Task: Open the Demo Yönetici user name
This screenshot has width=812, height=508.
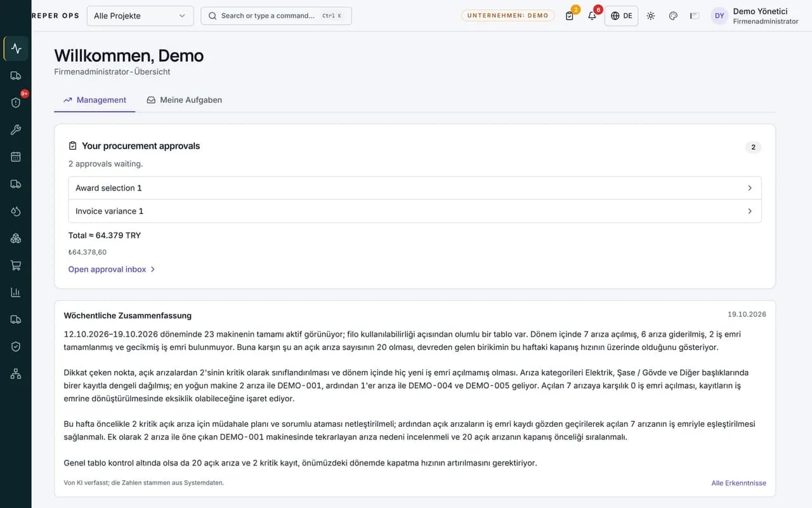Action: point(760,11)
